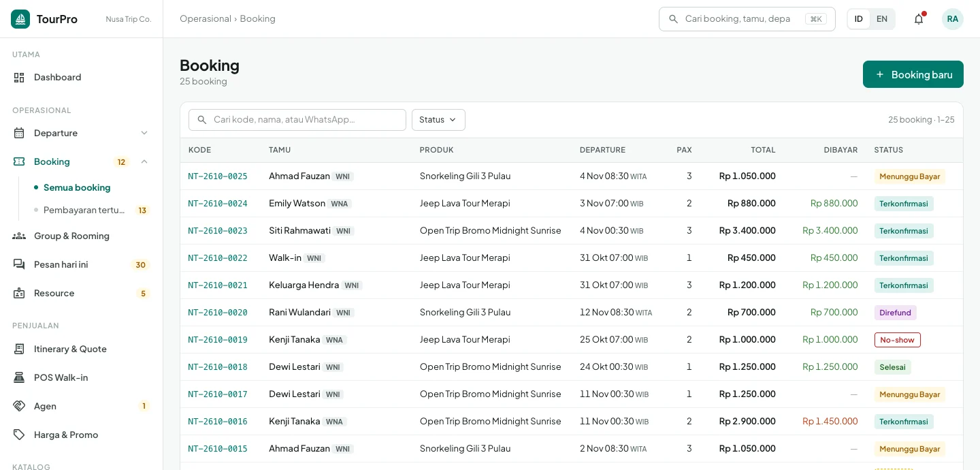Click the Pesan hari ini badge 30
Screen dimensions: 980x470
[141, 265]
